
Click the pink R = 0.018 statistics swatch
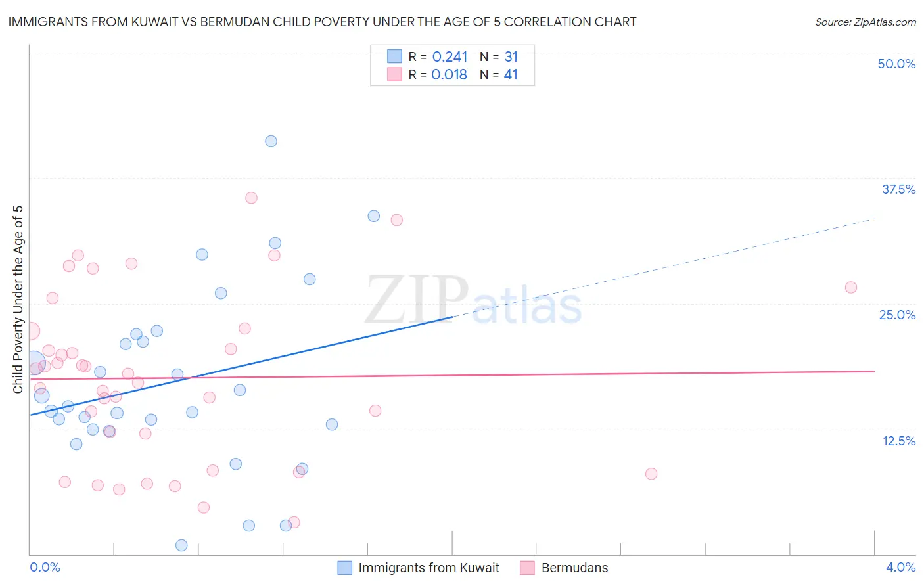[394, 74]
